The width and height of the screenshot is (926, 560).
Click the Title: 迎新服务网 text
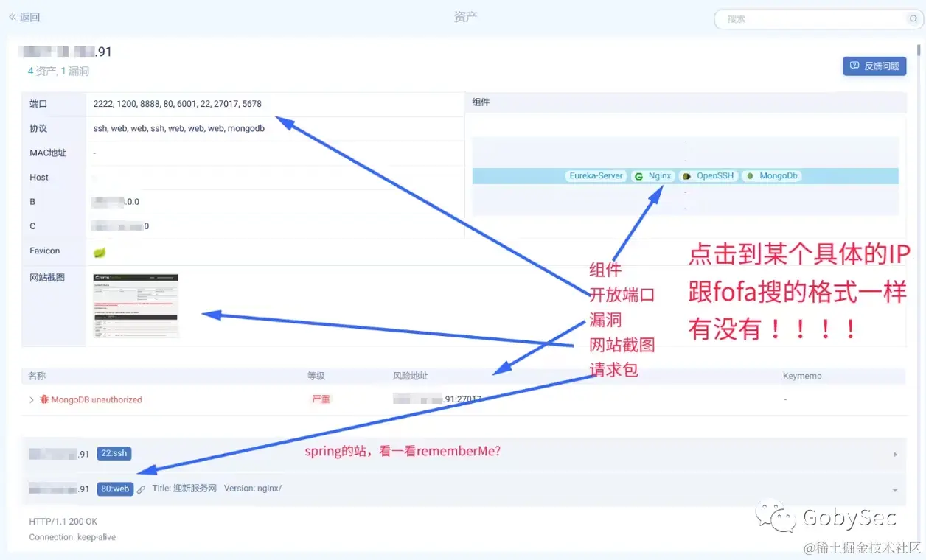pos(184,489)
